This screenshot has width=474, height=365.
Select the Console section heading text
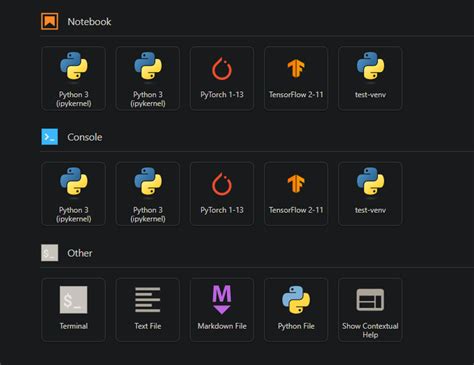(85, 137)
